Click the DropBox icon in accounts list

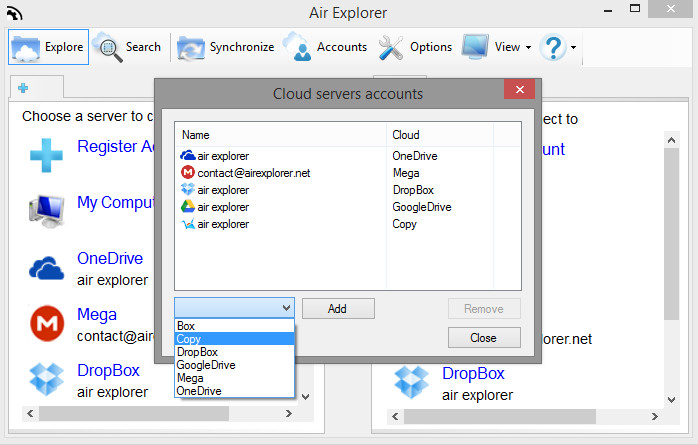tap(188, 189)
